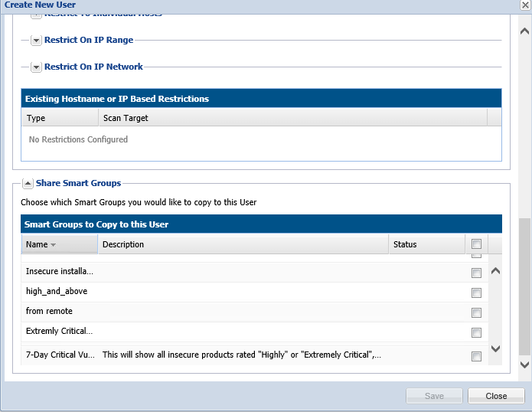The height and width of the screenshot is (412, 532).
Task: Check the from remote smart group checkbox
Action: pyautogui.click(x=476, y=312)
